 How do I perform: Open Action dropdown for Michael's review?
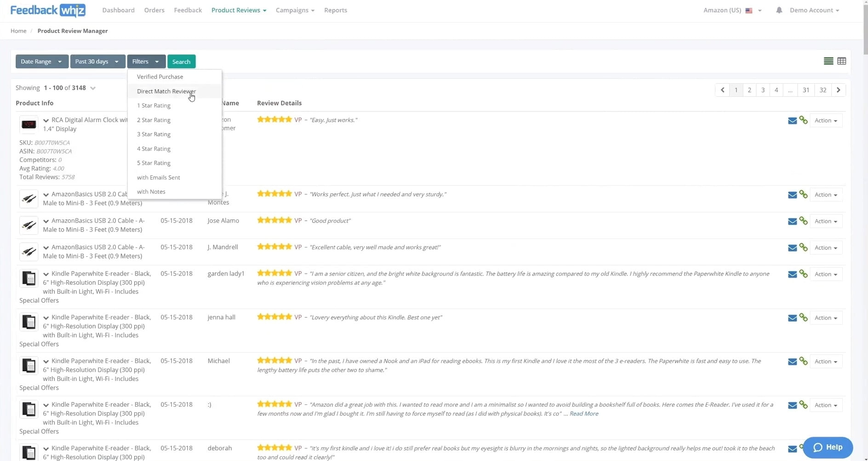826,362
